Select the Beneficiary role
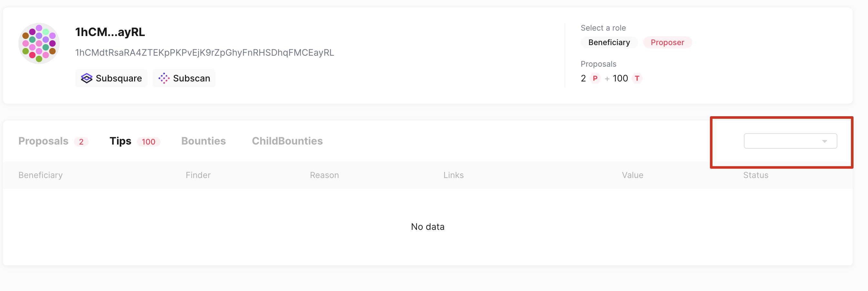This screenshot has width=868, height=291. coord(609,42)
